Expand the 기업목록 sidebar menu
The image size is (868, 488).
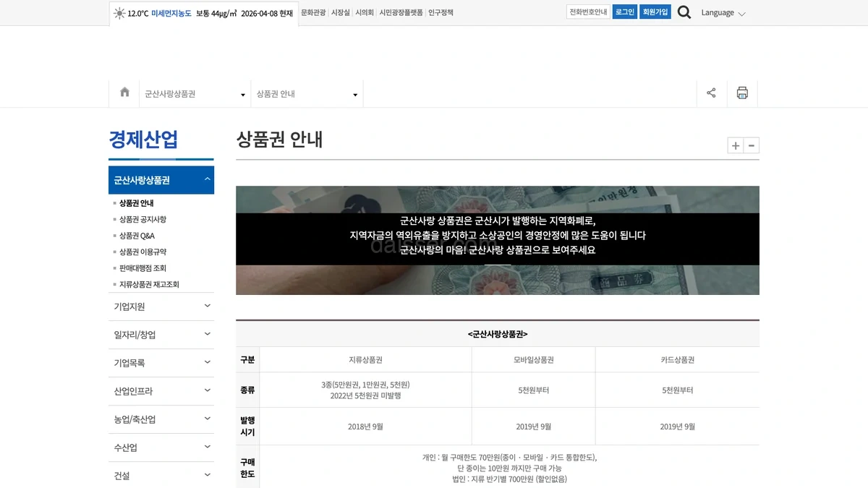click(x=161, y=363)
